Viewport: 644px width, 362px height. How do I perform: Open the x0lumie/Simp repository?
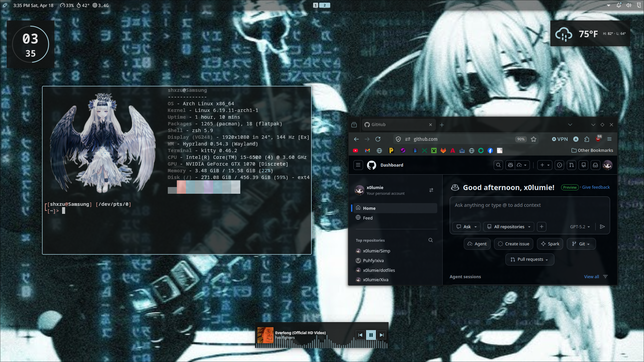click(376, 251)
